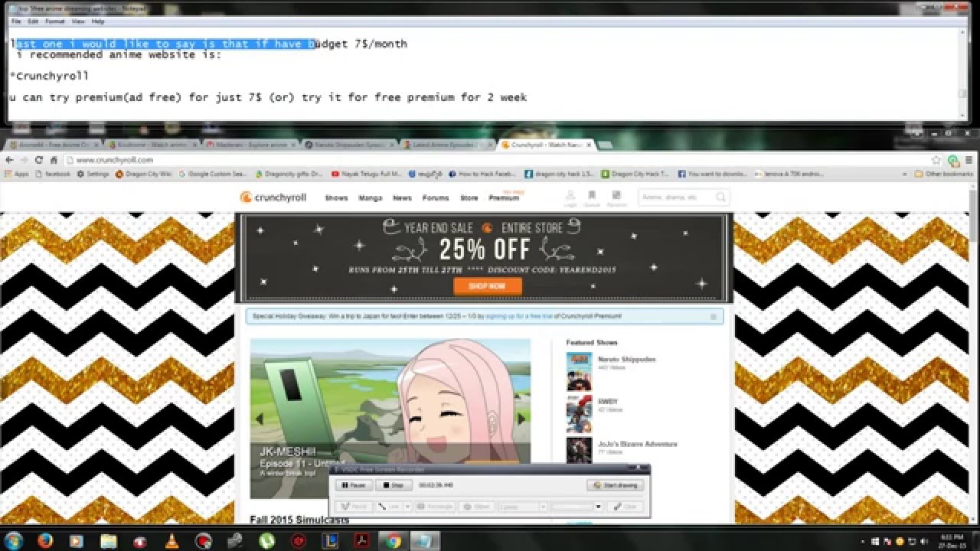Bookmark page with star icon
This screenshot has height=551, width=980.
(x=936, y=160)
